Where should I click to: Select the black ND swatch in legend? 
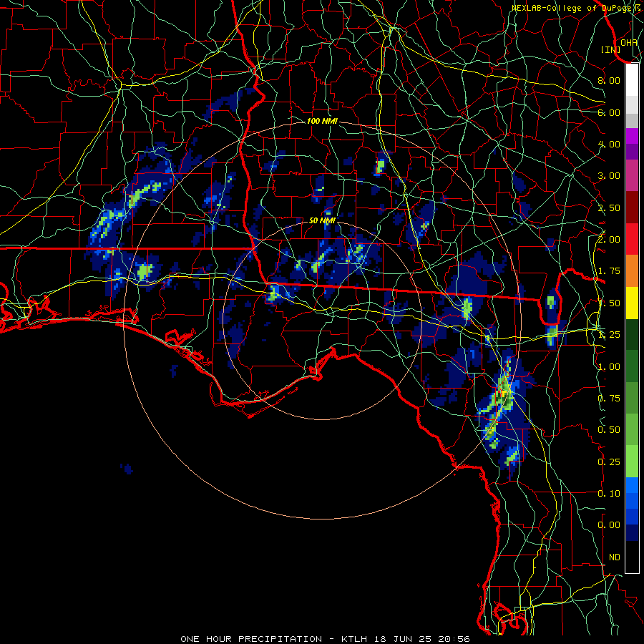pos(632,557)
